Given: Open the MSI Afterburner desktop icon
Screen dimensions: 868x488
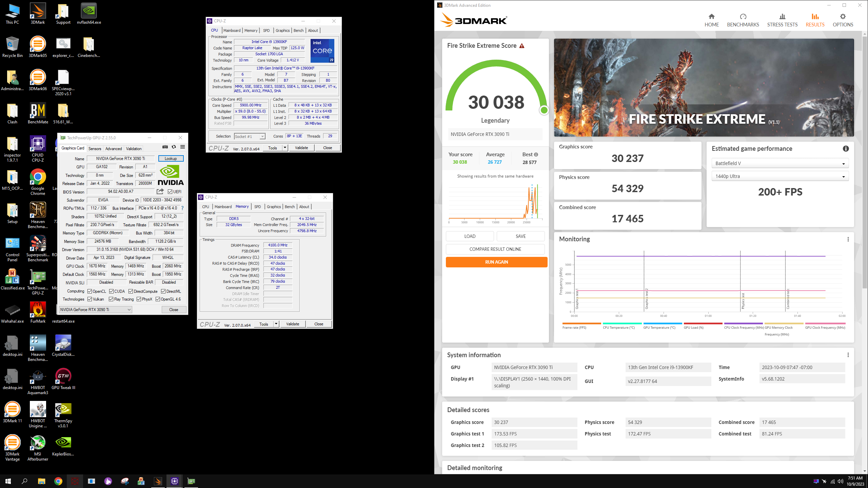Looking at the screenshot, I should pyautogui.click(x=38, y=448).
